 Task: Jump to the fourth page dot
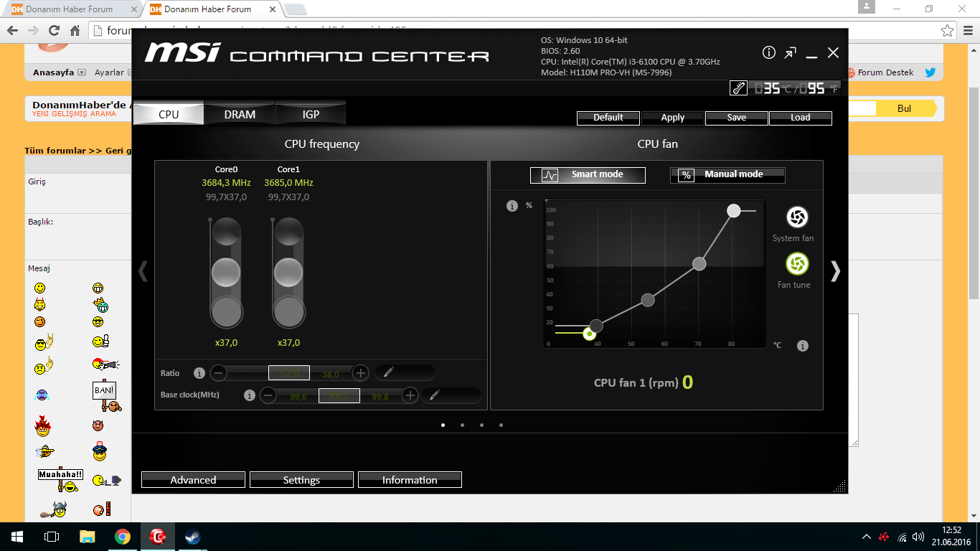tap(501, 425)
